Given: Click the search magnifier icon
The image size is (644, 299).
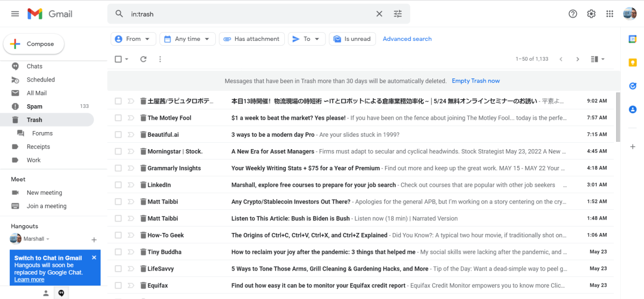Looking at the screenshot, I should point(119,14).
